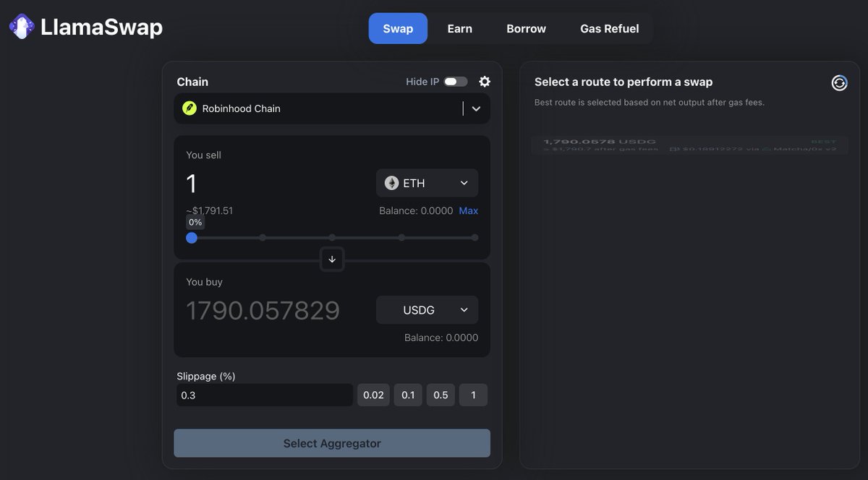The image size is (868, 480).
Task: Click the blue amount slider handle
Action: pyautogui.click(x=192, y=237)
